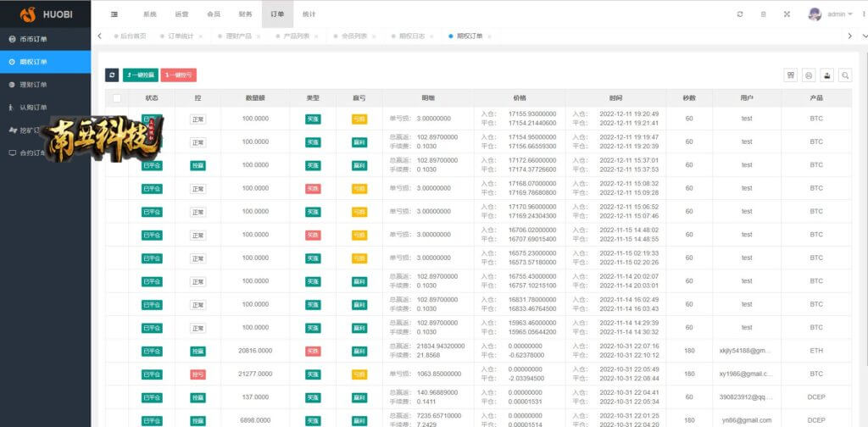Image resolution: width=868 pixels, height=427 pixels.
Task: Click the HUOBI logo icon
Action: coord(28,14)
